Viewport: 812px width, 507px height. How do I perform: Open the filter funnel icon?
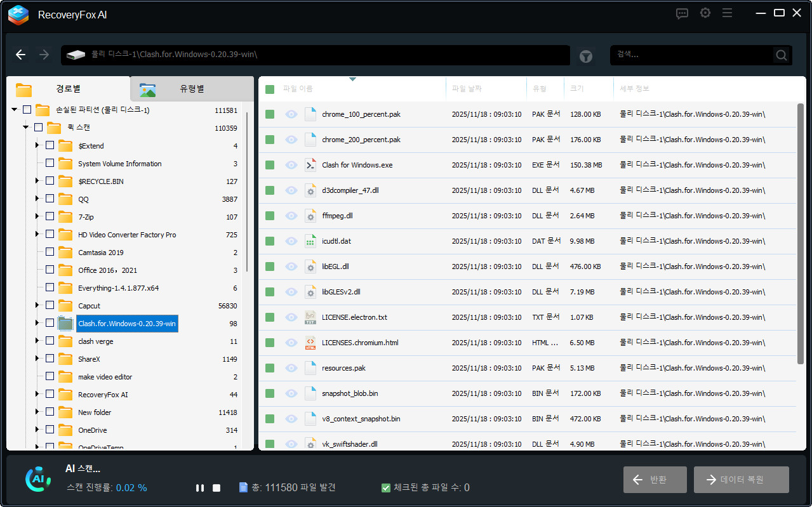click(x=586, y=56)
